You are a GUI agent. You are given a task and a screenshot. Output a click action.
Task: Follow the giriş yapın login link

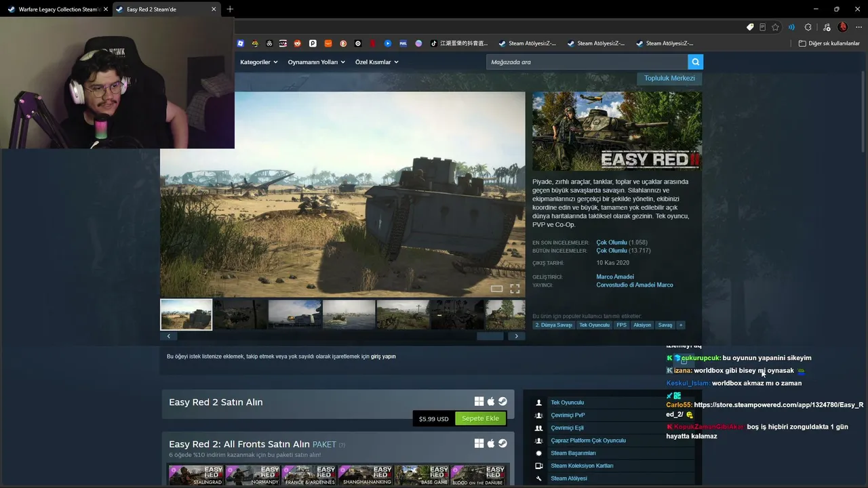click(x=383, y=357)
